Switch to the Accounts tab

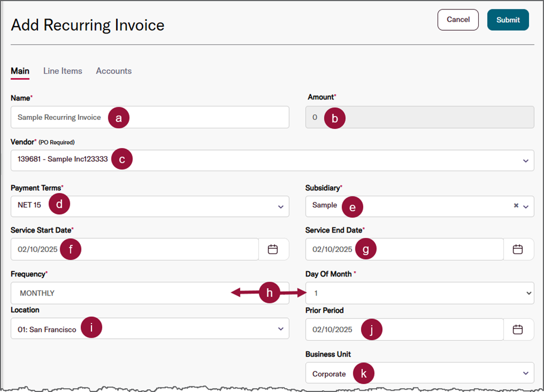[x=114, y=71]
